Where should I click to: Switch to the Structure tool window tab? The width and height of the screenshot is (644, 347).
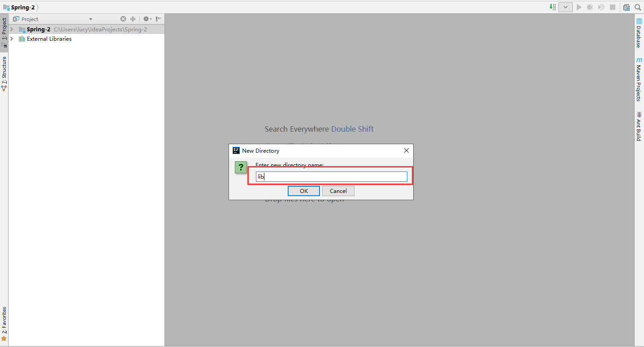(4, 71)
